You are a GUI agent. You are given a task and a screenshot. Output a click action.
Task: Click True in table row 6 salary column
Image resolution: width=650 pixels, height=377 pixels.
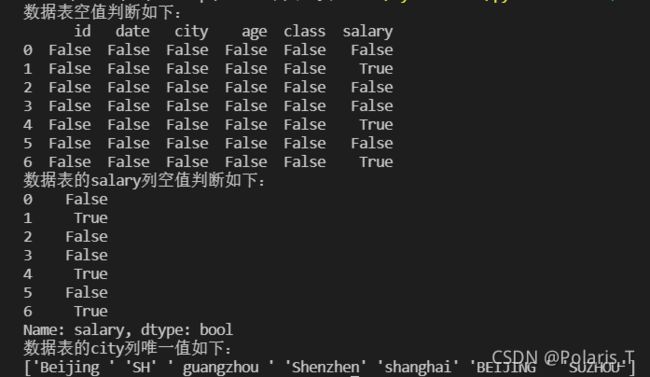click(376, 162)
